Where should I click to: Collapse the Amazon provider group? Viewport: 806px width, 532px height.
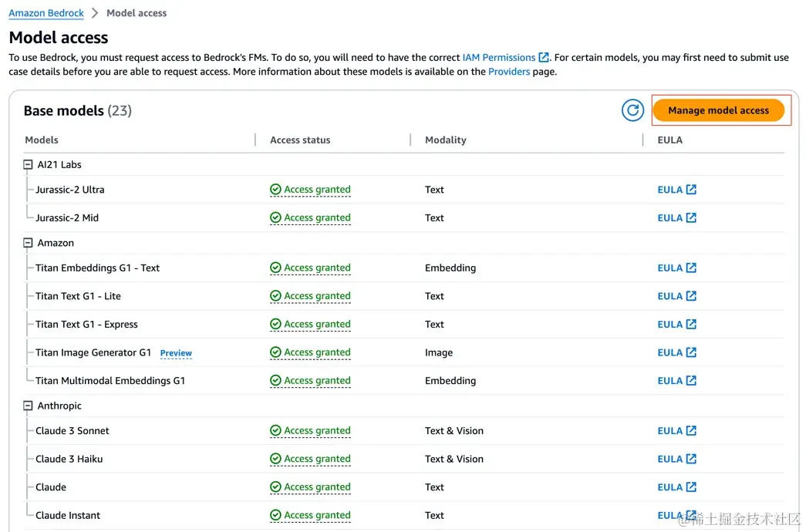tap(28, 243)
